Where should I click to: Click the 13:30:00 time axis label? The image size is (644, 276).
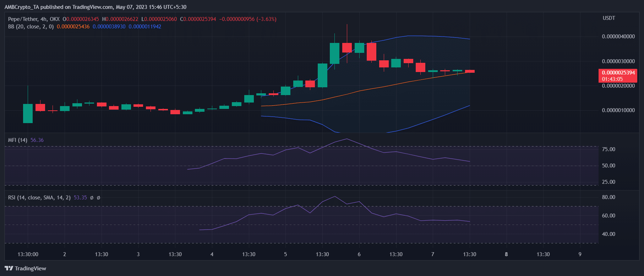point(28,254)
